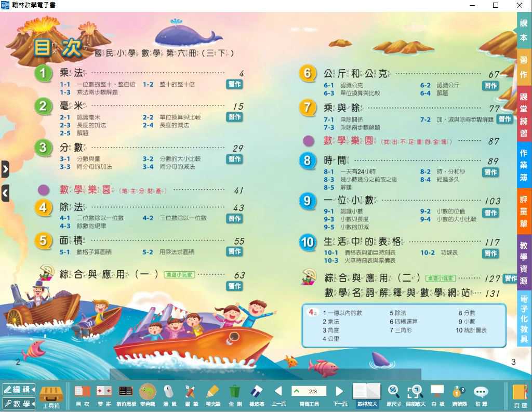The height and width of the screenshot is (412, 532).
Task: Click the icon beside 綜合與應用（一）
Action: 46,272
